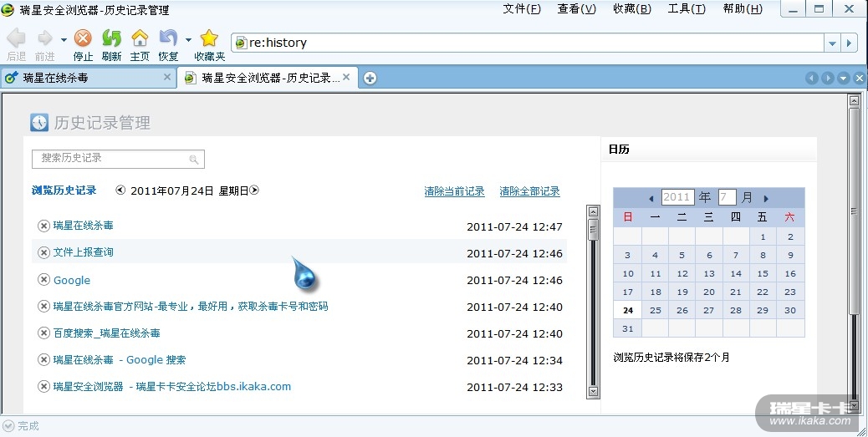Delete the 瑞星安全浏览器 bbs.ikaka.com entry
868x437 pixels.
43,387
